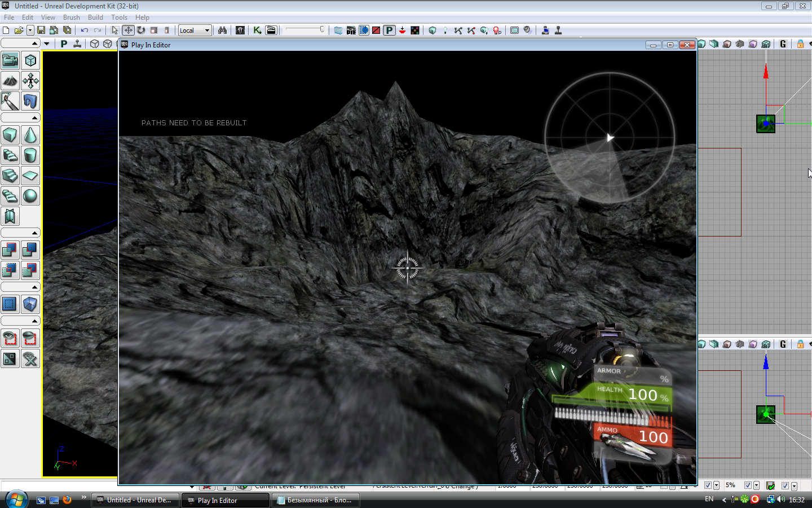Click the red bulb build-all-and-publish icon
Image resolution: width=812 pixels, height=508 pixels.
tap(497, 30)
